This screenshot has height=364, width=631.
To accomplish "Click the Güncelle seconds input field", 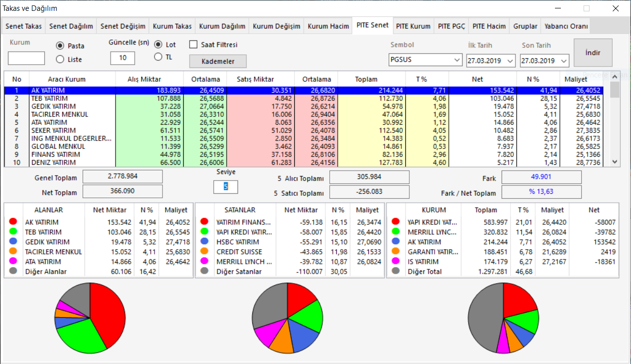I will (x=122, y=58).
